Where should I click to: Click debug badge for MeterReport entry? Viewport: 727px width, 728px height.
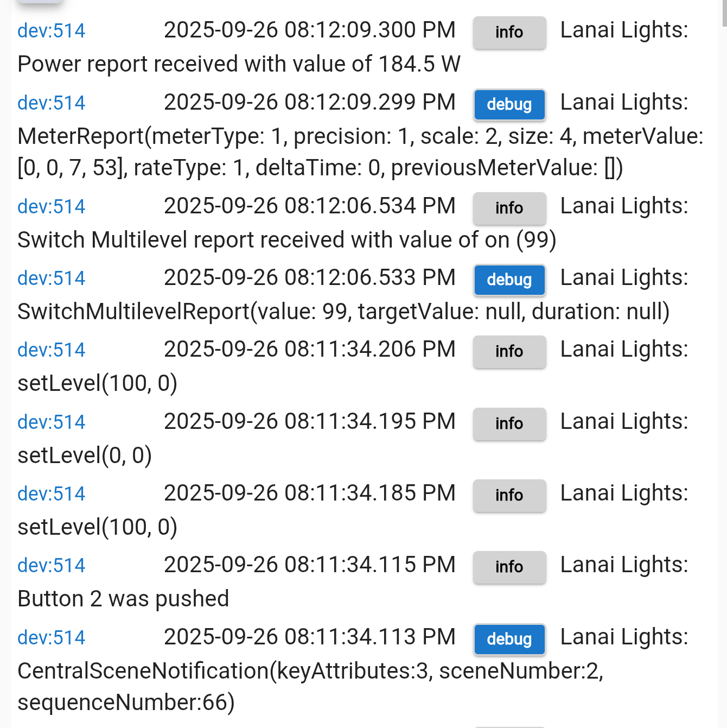coord(509,104)
